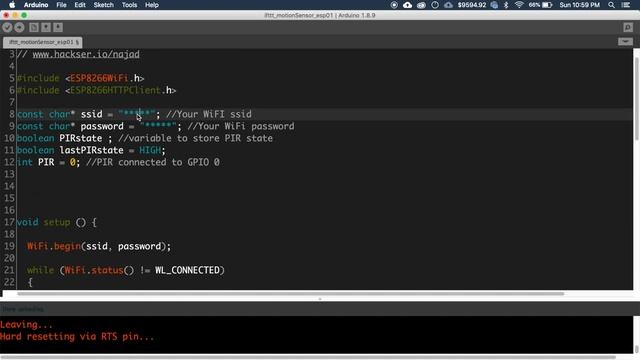Image resolution: width=640 pixels, height=360 pixels.
Task: Open the Arduino application menu
Action: click(36, 5)
